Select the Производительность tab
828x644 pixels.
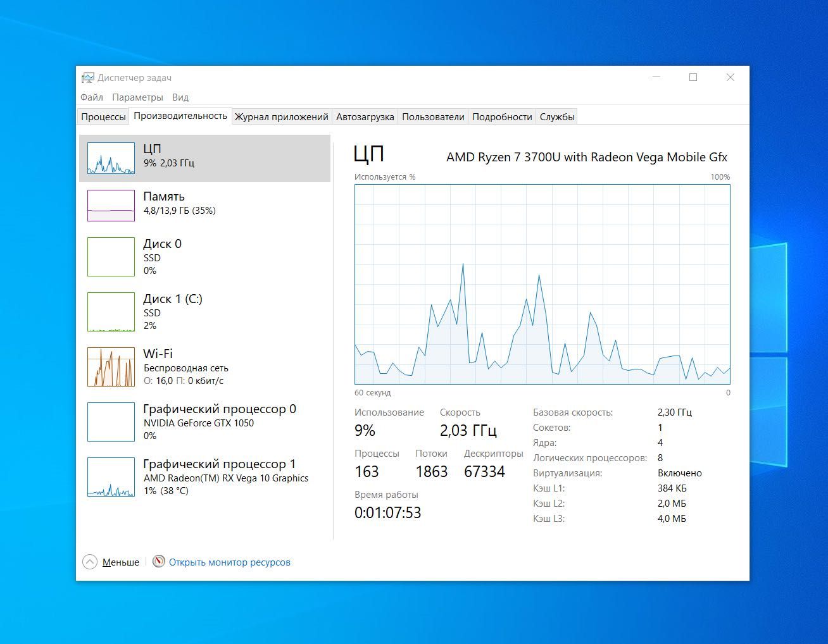180,116
